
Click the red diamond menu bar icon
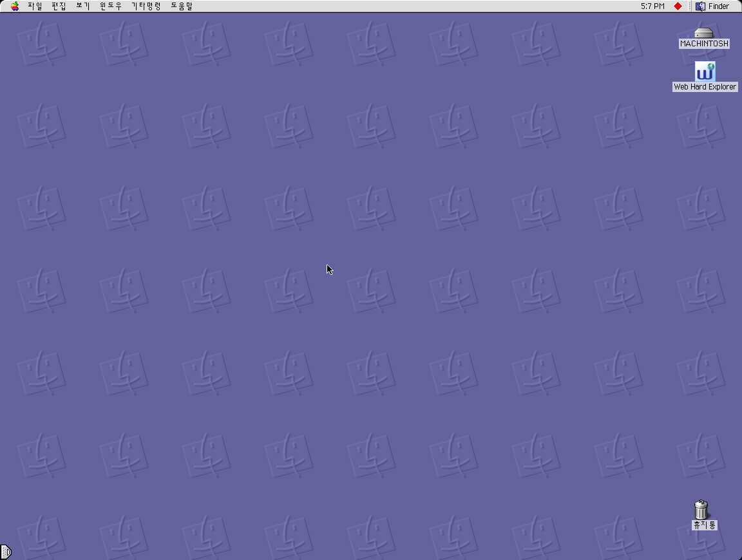pos(678,6)
